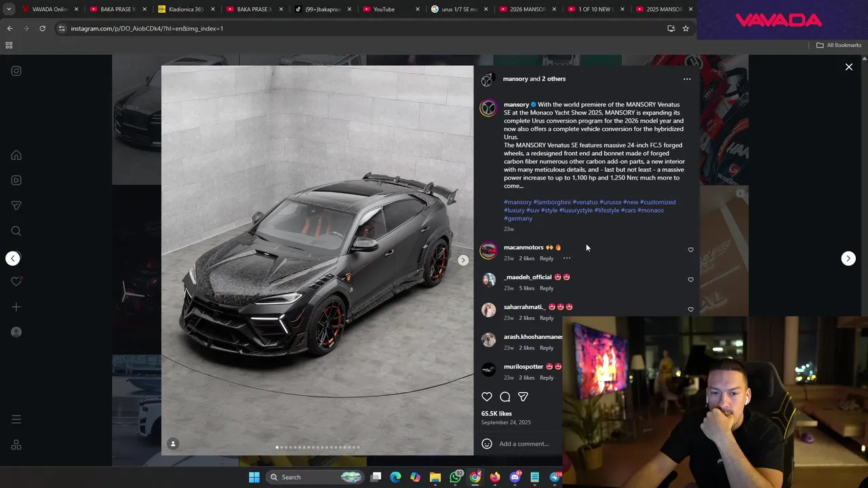Open mansory profile link in caption
Image resolution: width=868 pixels, height=488 pixels.
pos(516,104)
